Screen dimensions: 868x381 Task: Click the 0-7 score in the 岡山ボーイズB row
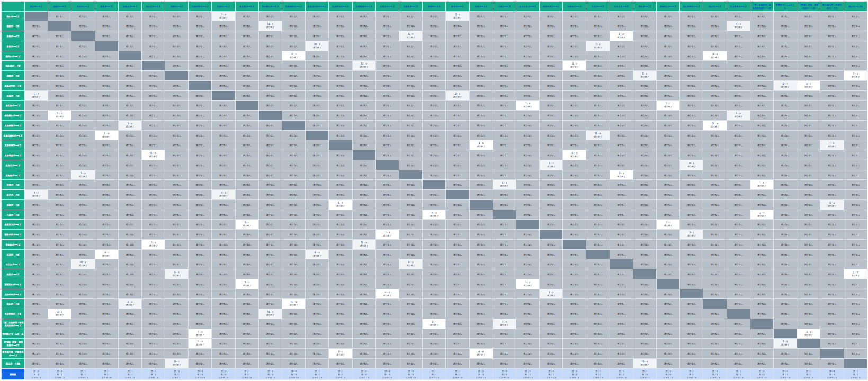[176, 364]
